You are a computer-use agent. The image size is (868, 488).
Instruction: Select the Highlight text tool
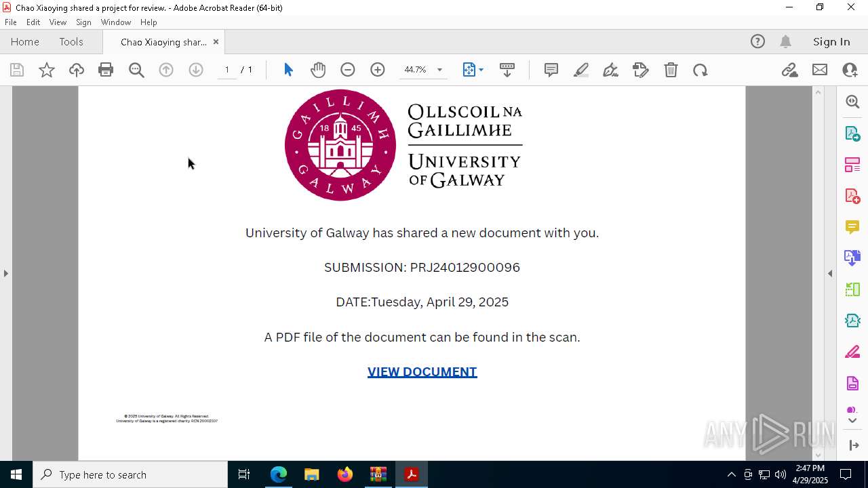581,70
